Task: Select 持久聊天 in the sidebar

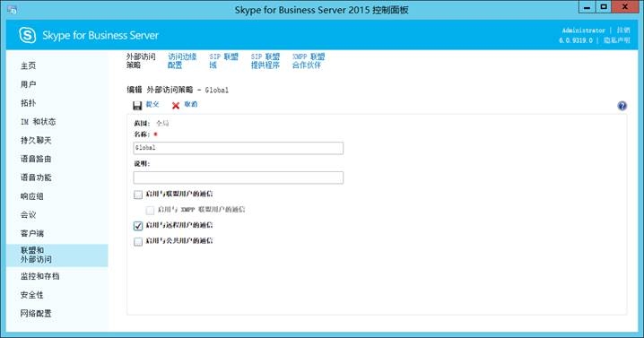Action: 36,140
